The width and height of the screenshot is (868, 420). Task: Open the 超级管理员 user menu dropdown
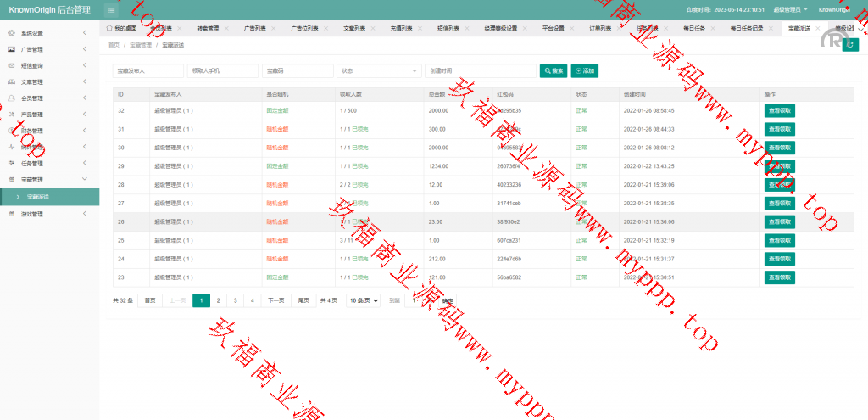coord(790,9)
